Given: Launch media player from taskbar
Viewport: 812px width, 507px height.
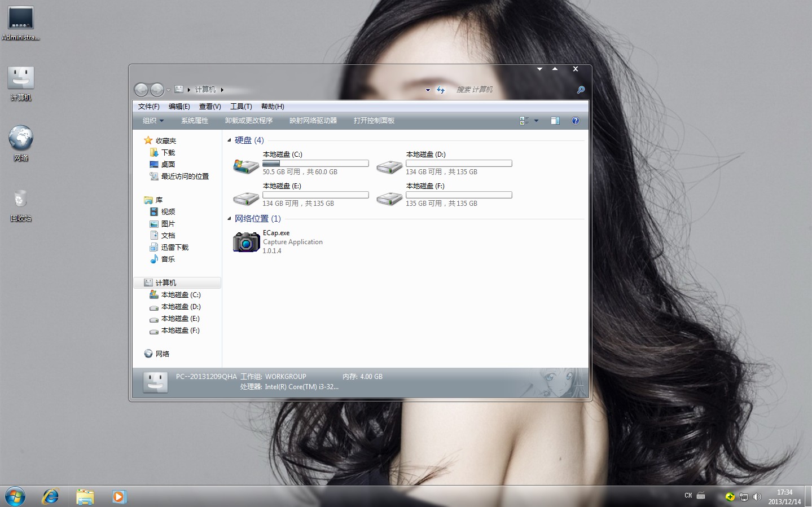Looking at the screenshot, I should click(119, 497).
